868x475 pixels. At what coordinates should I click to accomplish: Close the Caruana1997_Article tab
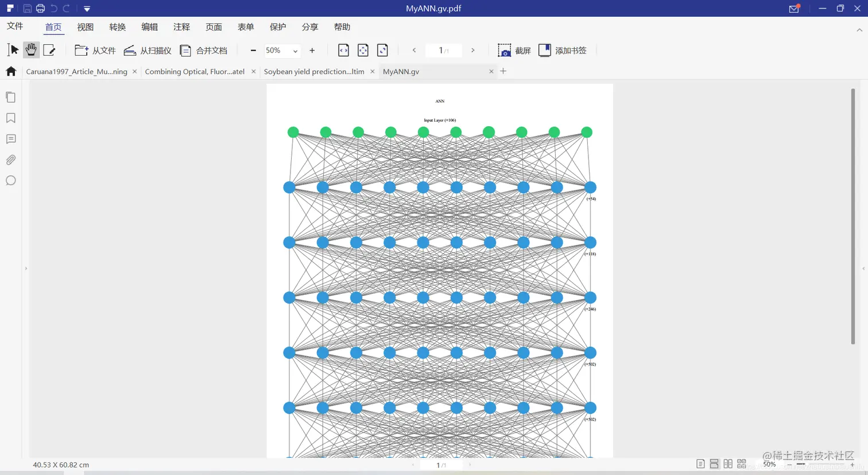[135, 72]
